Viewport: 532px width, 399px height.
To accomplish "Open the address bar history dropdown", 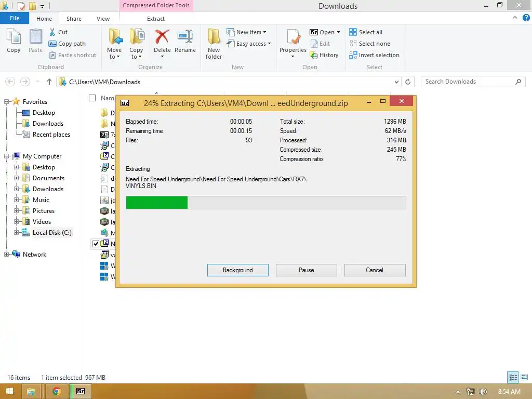I will coord(396,82).
